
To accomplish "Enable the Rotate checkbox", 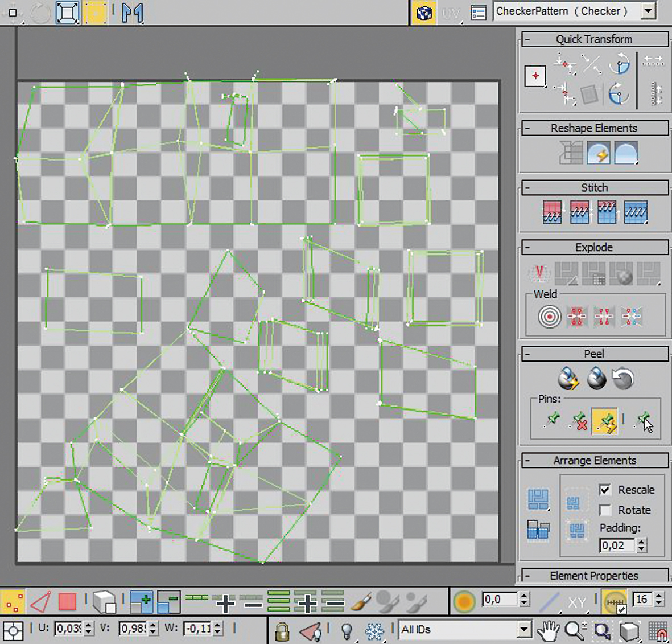I will click(605, 510).
